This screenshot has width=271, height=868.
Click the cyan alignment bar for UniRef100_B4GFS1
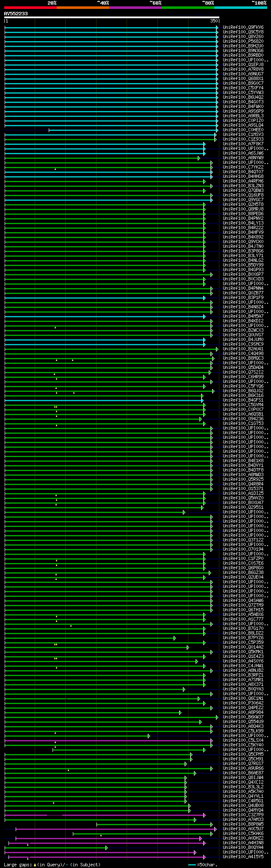click(x=104, y=400)
